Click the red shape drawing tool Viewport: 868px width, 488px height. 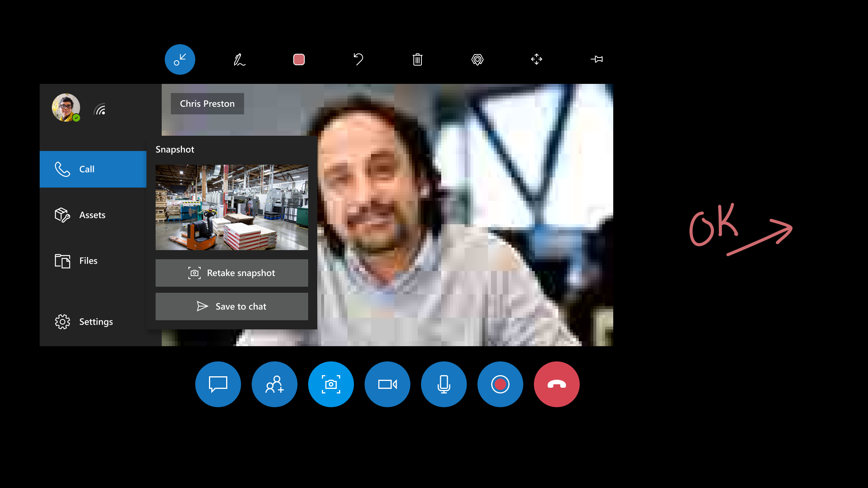pos(299,59)
